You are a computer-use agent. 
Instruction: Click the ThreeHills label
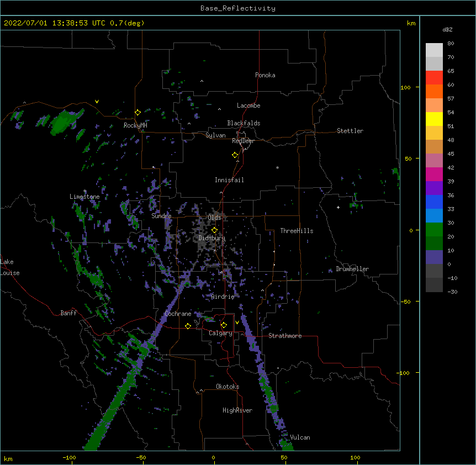pyautogui.click(x=297, y=231)
